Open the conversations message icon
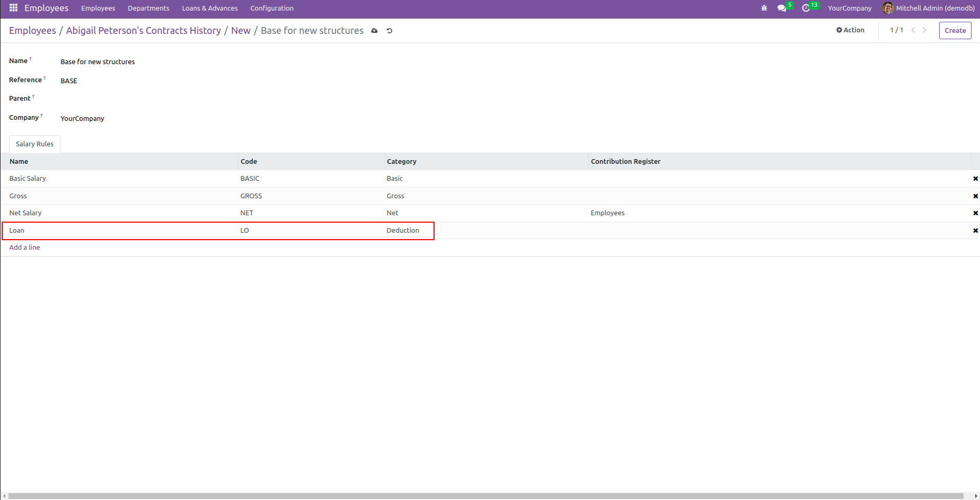Image resolution: width=980 pixels, height=500 pixels. pos(781,8)
